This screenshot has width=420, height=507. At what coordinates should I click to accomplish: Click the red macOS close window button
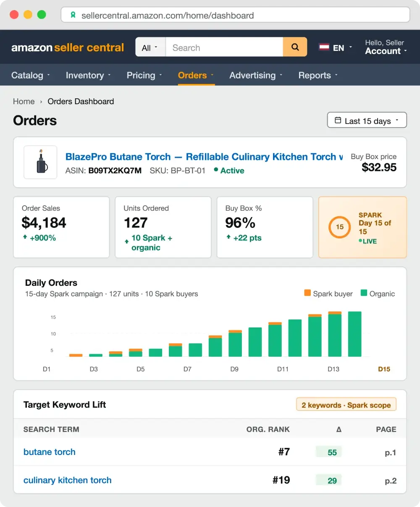(x=14, y=15)
